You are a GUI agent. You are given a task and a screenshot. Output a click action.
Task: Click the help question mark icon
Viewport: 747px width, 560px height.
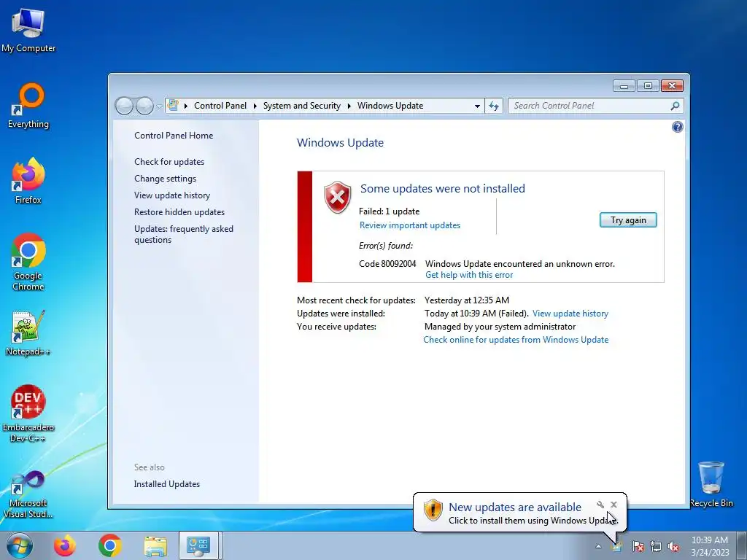(677, 127)
